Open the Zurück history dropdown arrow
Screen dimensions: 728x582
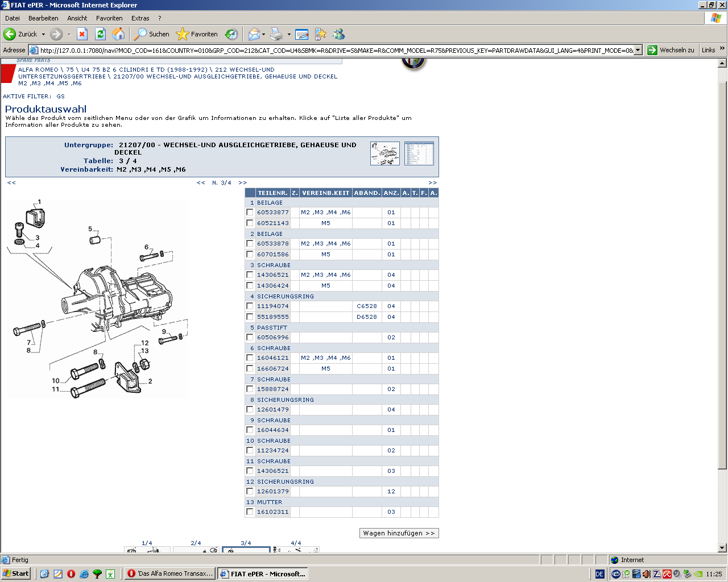(43, 34)
